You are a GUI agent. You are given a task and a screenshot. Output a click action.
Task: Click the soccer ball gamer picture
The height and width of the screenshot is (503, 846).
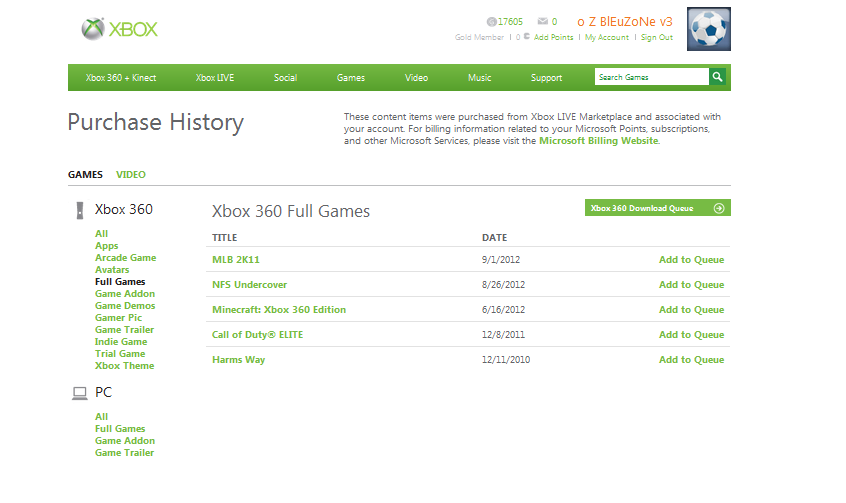tap(708, 29)
